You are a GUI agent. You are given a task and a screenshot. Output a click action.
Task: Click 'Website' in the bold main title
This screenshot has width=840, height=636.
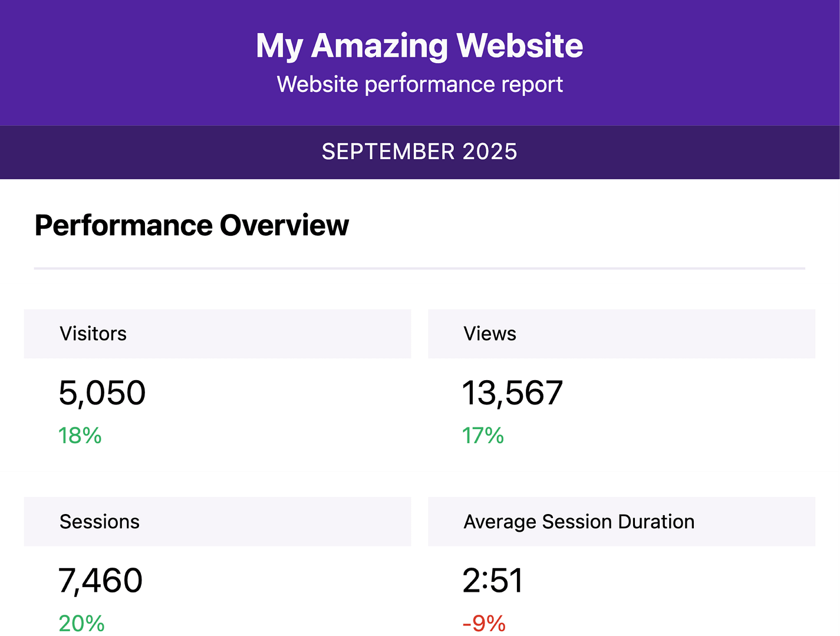[x=519, y=46]
